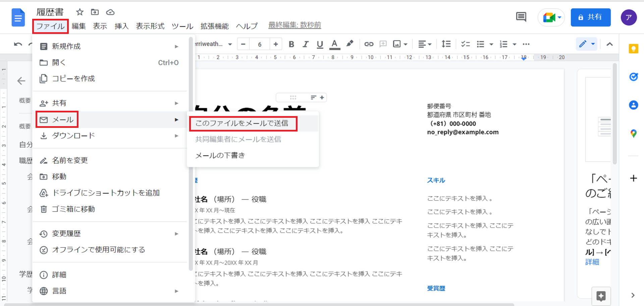Click the highlight color marker icon
This screenshot has width=644, height=306.
point(350,44)
